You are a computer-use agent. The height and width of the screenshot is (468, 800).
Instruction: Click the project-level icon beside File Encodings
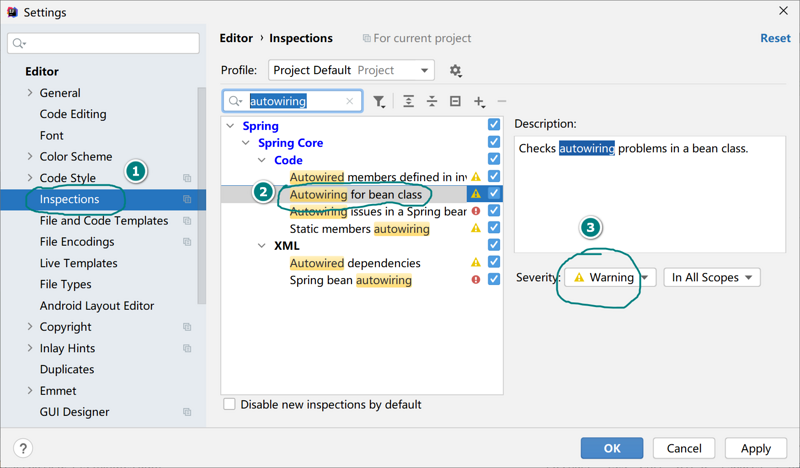pyautogui.click(x=187, y=241)
